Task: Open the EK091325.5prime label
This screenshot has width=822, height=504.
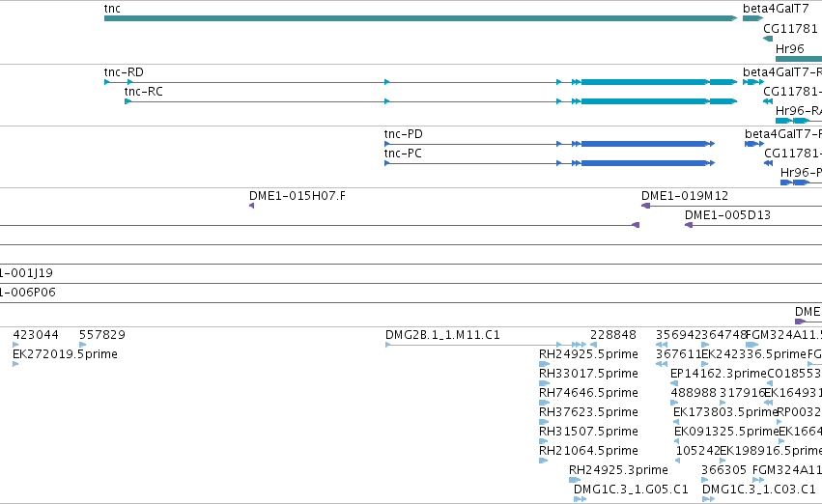Action: click(726, 432)
